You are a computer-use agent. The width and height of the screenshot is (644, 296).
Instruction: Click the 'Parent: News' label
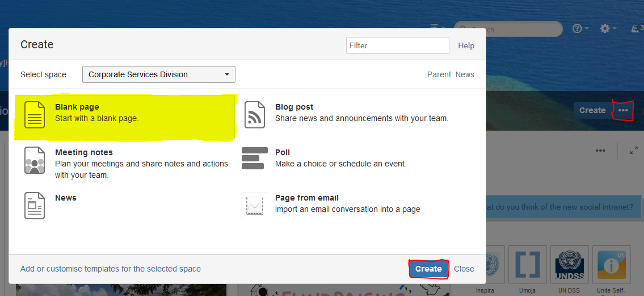click(451, 74)
